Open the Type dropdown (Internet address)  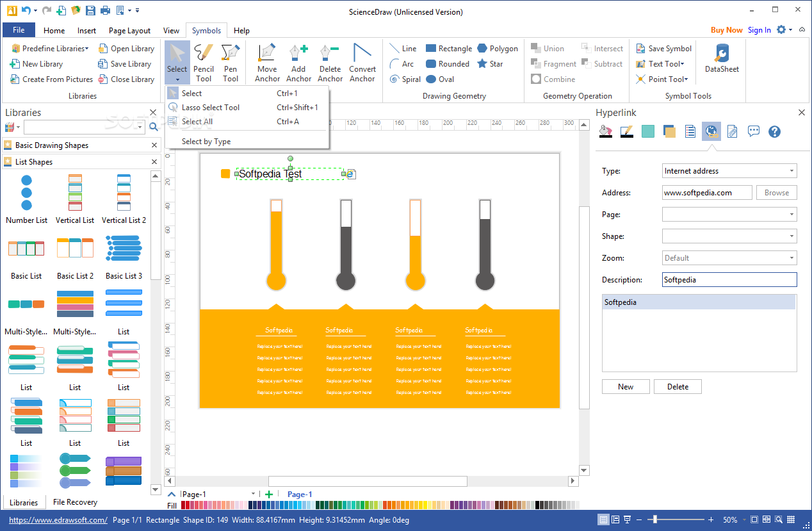[x=729, y=171]
